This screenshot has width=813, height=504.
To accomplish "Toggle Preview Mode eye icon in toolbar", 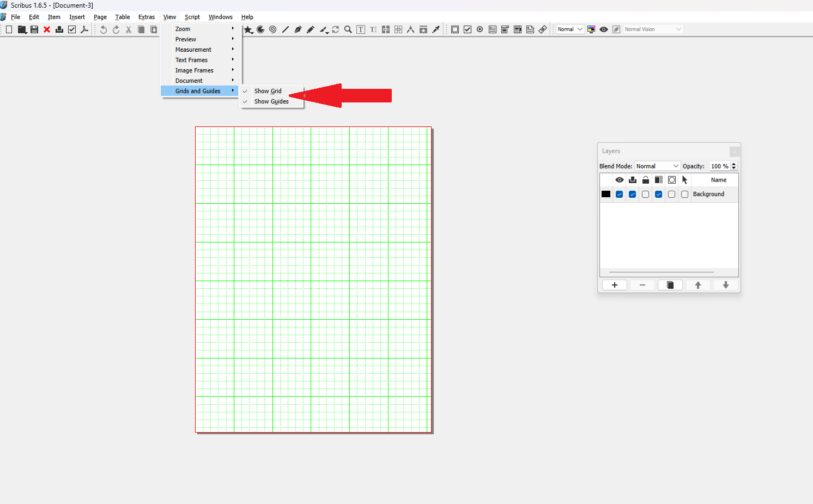I will pos(604,29).
